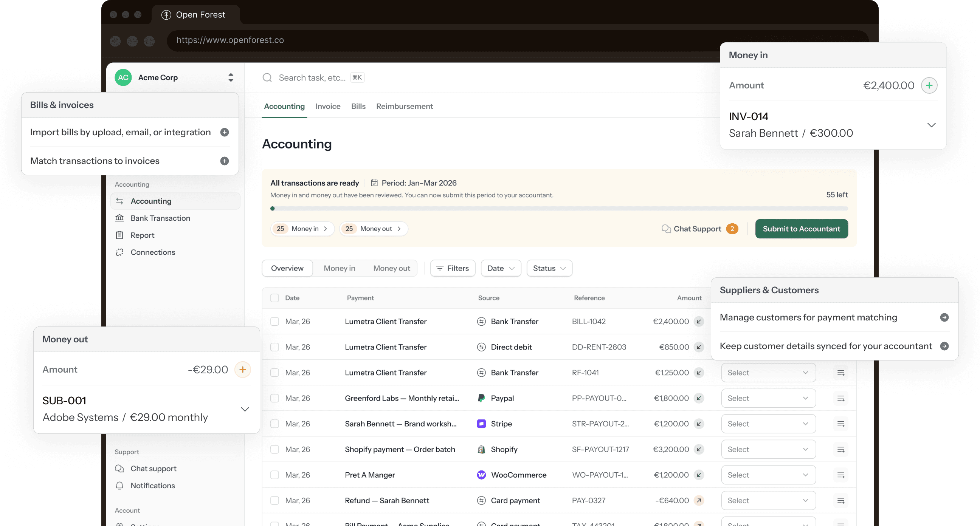Check the DD-RENT-2603 transaction row
980x526 pixels.
point(274,347)
